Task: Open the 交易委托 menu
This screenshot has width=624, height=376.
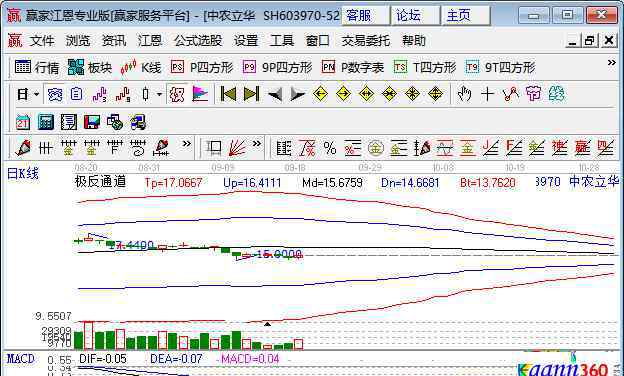Action: click(x=365, y=41)
